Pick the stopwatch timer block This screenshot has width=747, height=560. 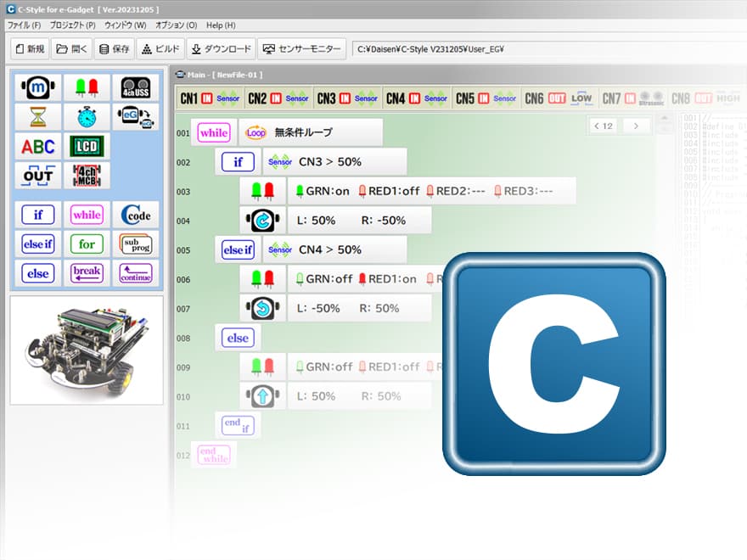click(x=87, y=117)
